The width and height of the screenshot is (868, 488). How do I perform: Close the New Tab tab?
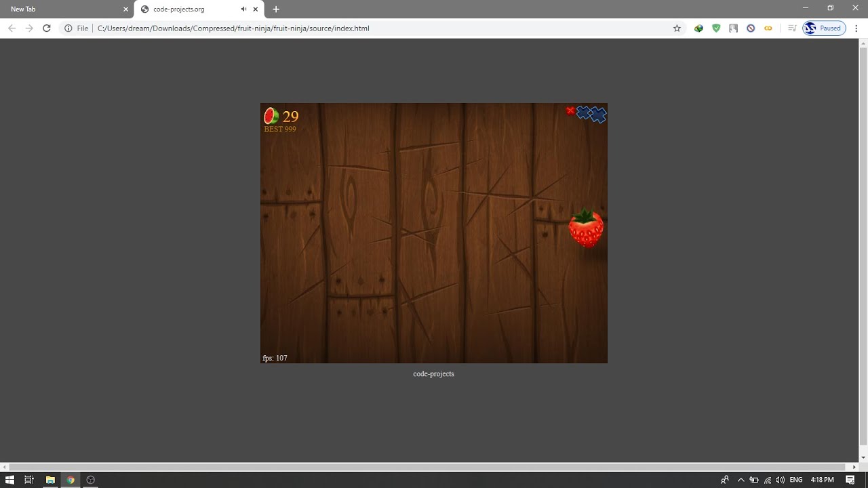coord(125,9)
